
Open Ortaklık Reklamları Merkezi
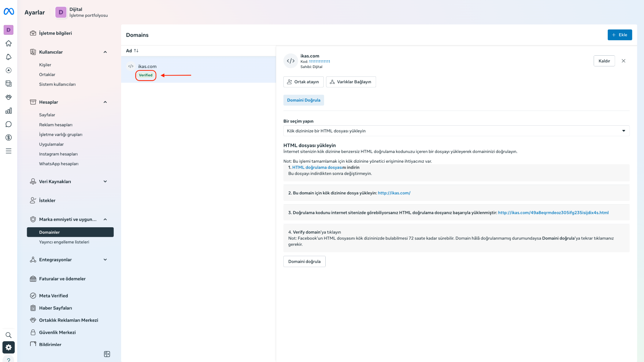point(68,320)
